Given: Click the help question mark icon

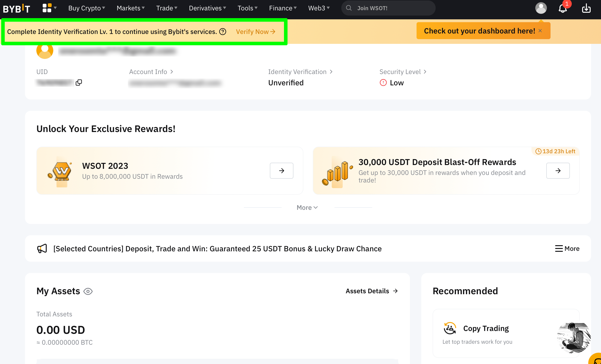Looking at the screenshot, I should tap(222, 32).
